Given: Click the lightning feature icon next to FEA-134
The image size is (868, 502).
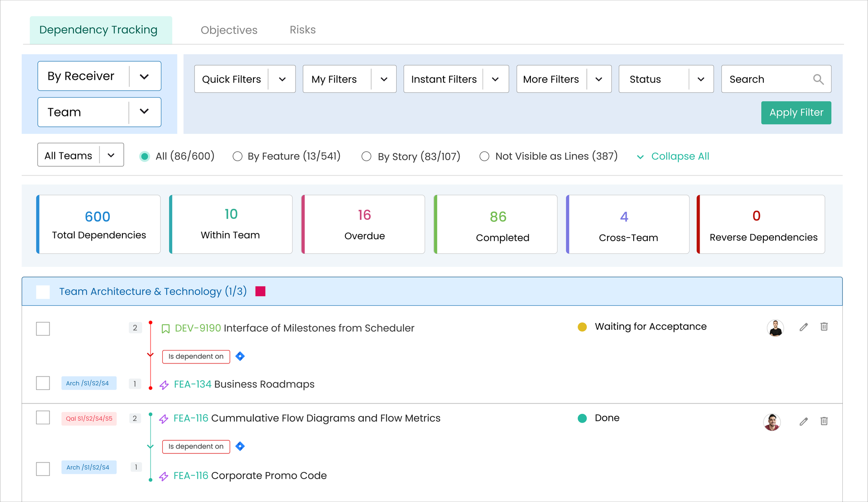Looking at the screenshot, I should (164, 385).
